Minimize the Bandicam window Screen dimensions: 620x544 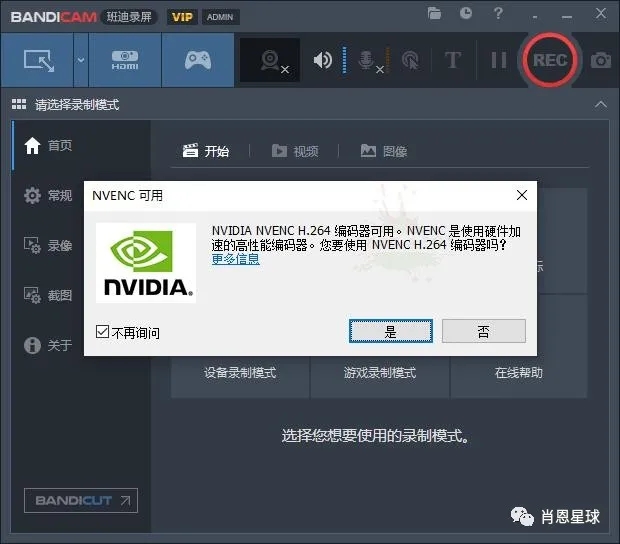coord(567,17)
